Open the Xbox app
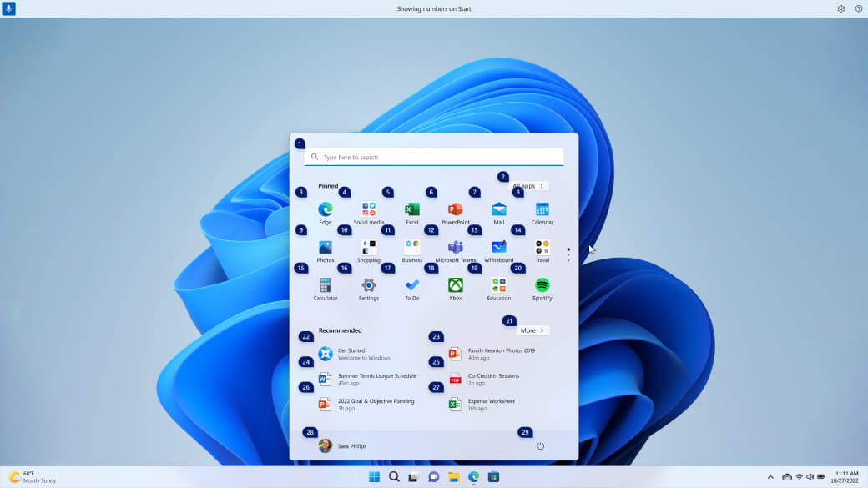868x488 pixels. (456, 286)
